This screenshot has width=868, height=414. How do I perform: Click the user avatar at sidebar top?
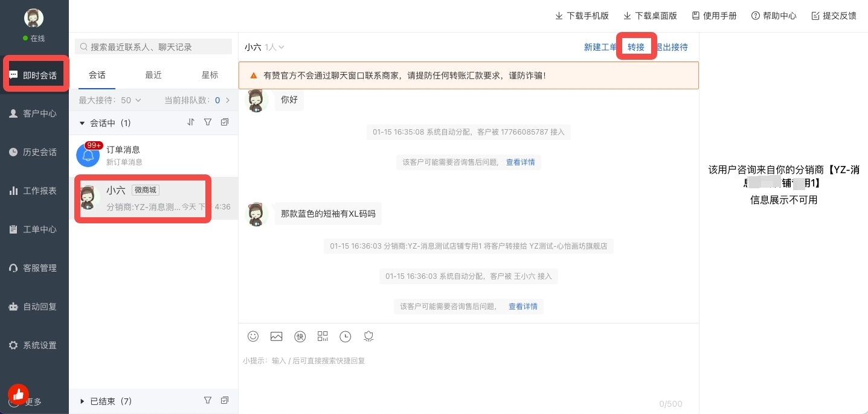(34, 18)
